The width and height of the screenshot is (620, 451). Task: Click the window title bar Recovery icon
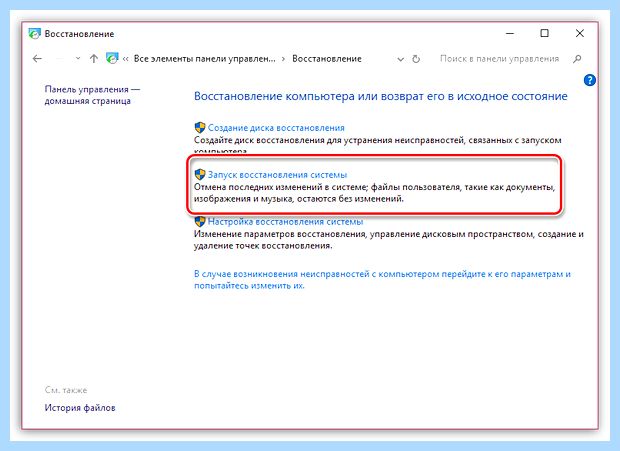click(35, 34)
